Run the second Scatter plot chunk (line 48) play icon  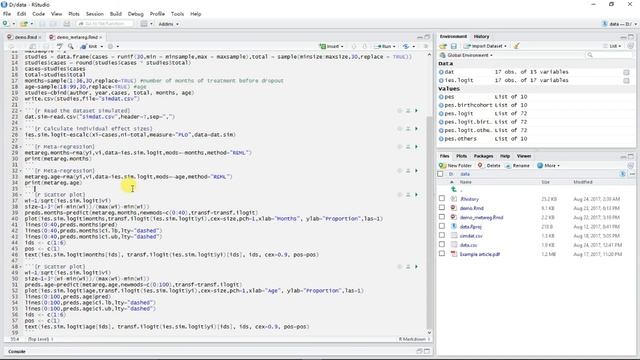[x=416, y=267]
